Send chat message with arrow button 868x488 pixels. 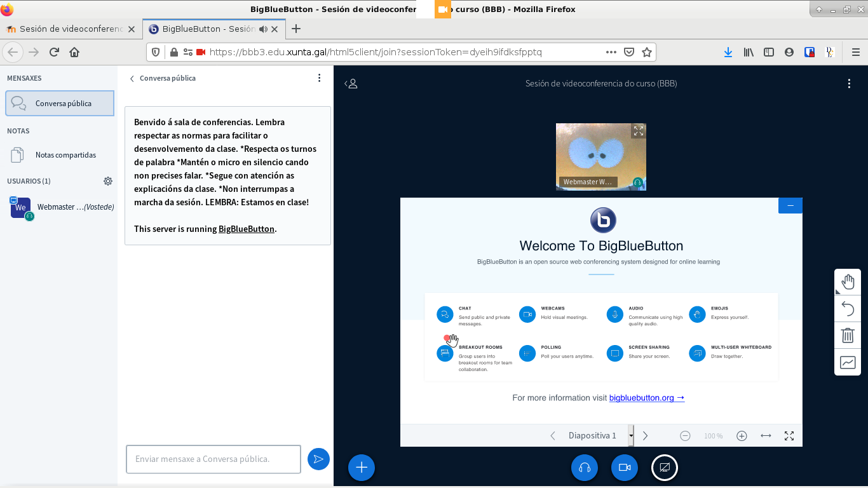(318, 459)
